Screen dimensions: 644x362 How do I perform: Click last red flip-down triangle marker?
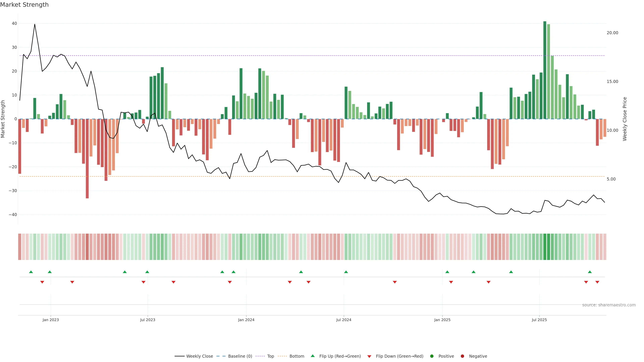pyautogui.click(x=597, y=282)
